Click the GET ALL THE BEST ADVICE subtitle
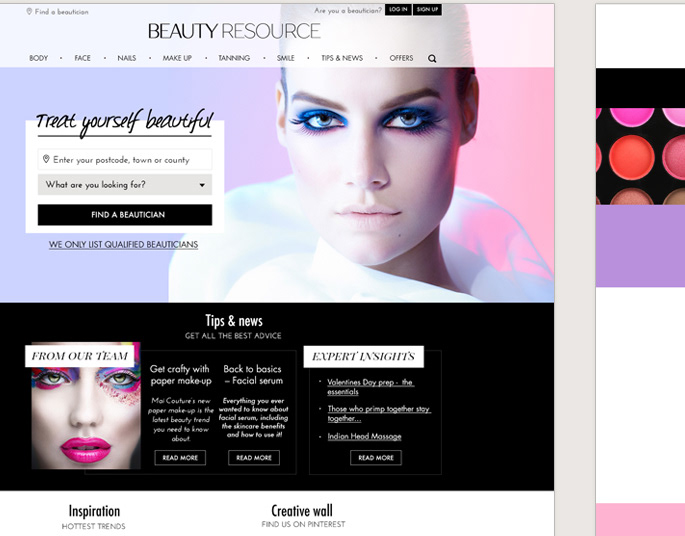The width and height of the screenshot is (685, 536). [233, 336]
